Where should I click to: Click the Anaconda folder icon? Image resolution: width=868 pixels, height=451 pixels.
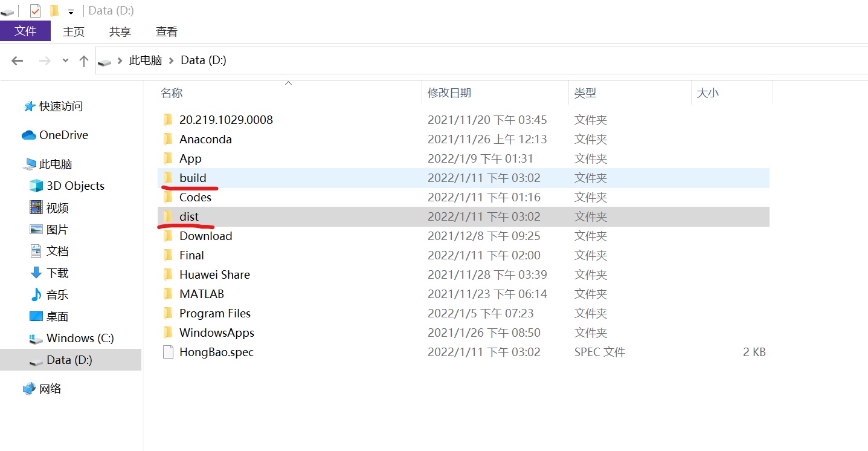(x=168, y=139)
